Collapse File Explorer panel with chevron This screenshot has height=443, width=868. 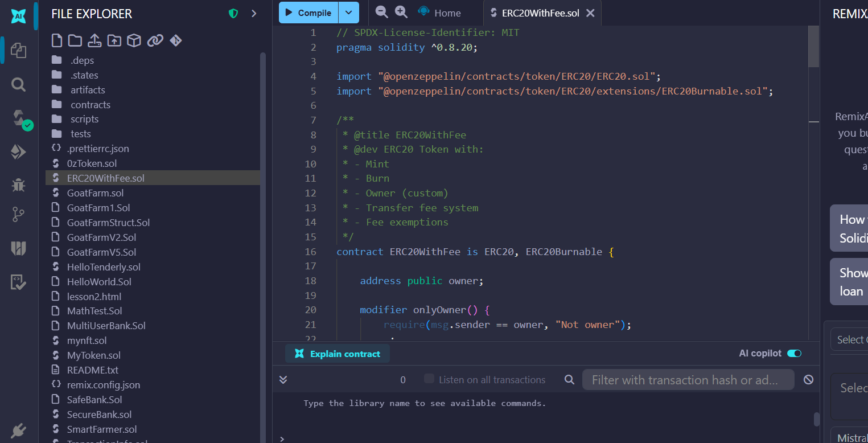[x=254, y=14]
